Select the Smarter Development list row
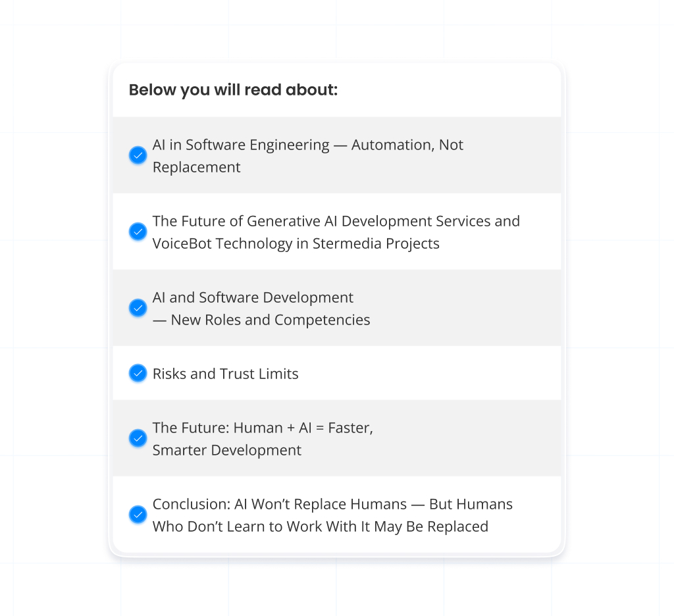 click(263, 438)
